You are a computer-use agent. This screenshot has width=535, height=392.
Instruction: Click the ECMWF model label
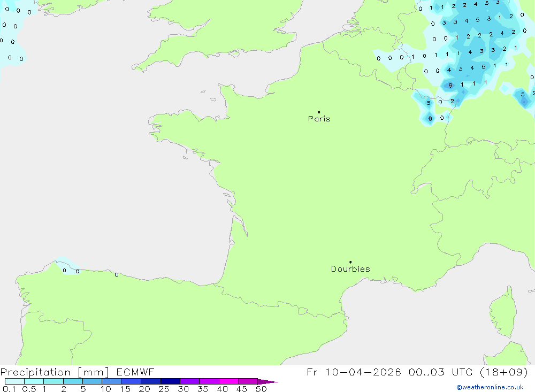click(135, 372)
